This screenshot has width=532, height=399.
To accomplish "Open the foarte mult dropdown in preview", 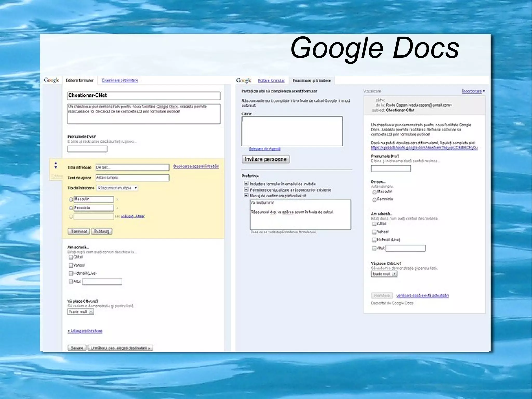I will [384, 274].
